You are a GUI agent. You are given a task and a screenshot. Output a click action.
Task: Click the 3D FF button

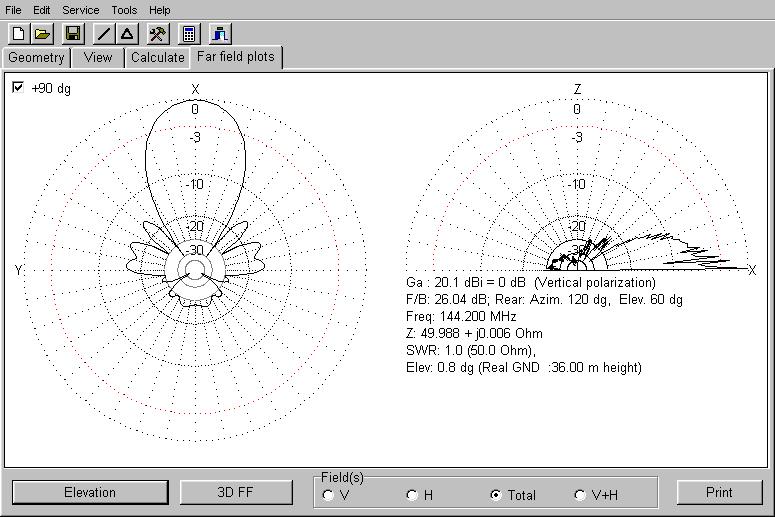(x=235, y=492)
